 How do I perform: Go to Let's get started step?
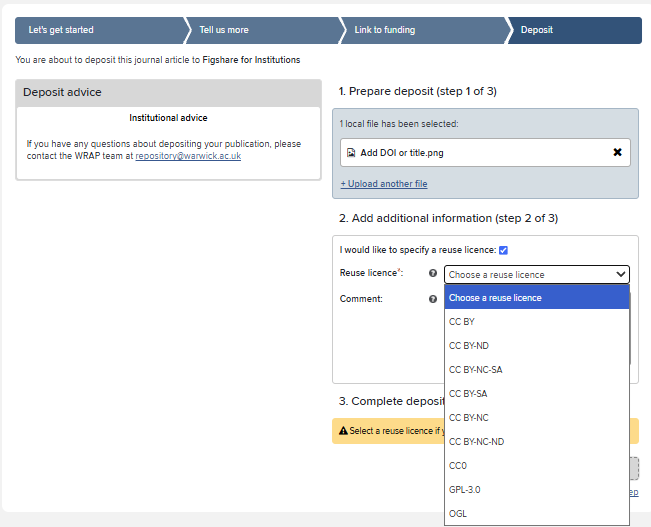coord(100,30)
